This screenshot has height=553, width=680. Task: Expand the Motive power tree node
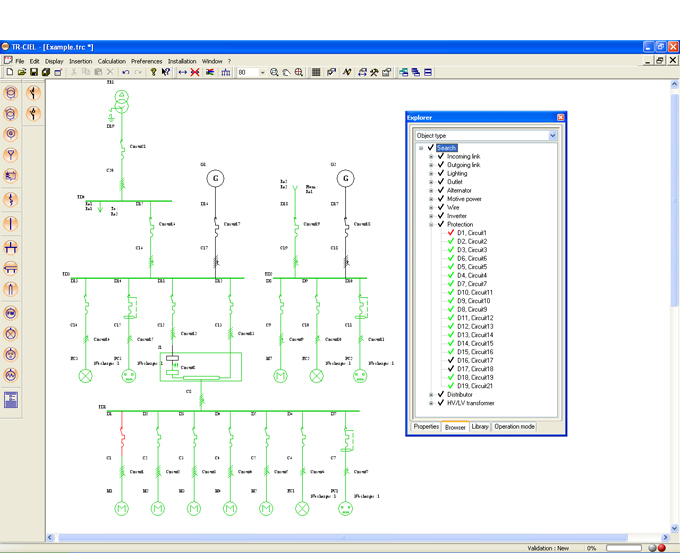[x=431, y=199]
